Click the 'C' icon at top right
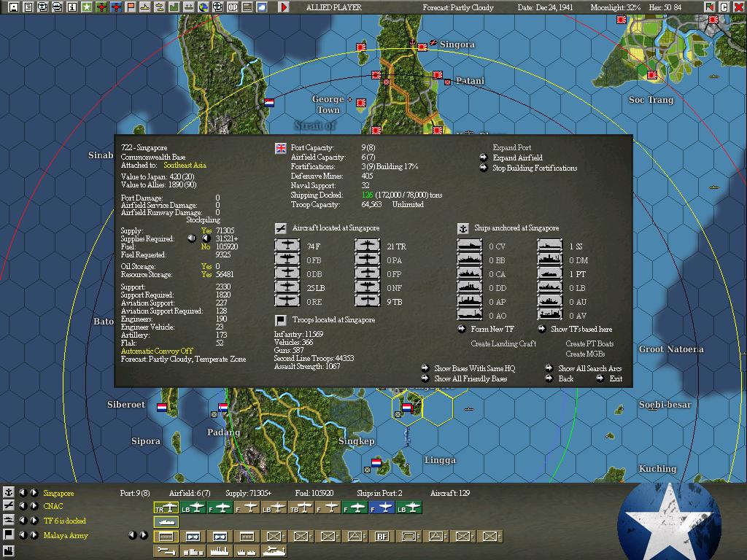 (x=724, y=7)
